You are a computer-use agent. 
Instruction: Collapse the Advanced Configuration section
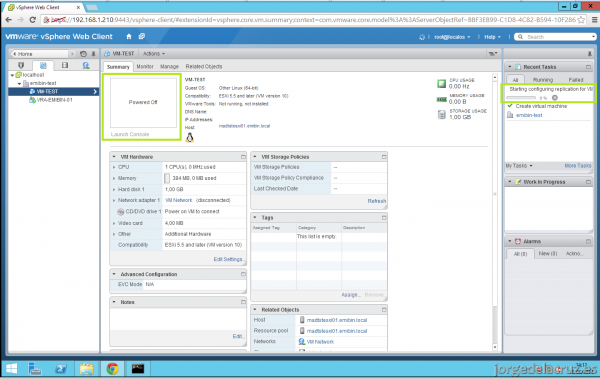[x=114, y=274]
